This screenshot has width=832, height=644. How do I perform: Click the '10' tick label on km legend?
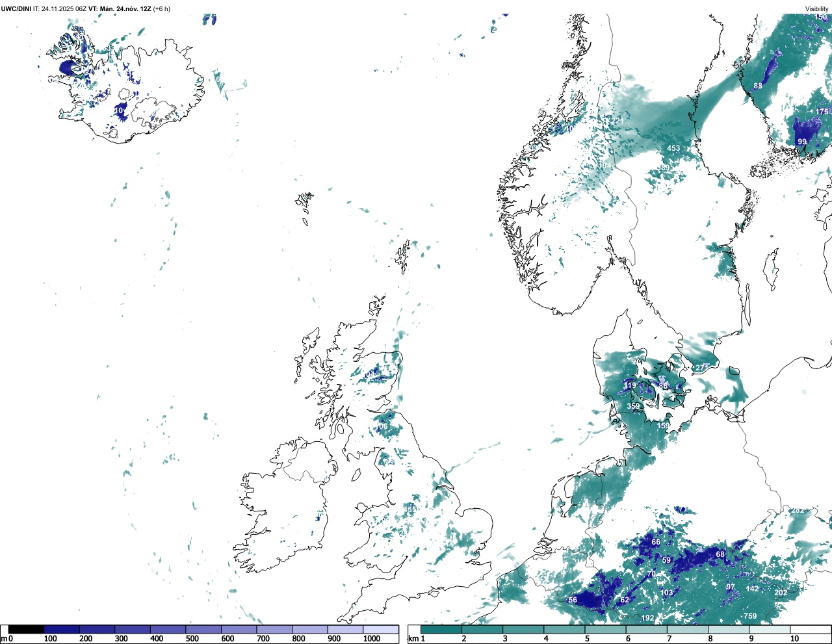pyautogui.click(x=794, y=639)
